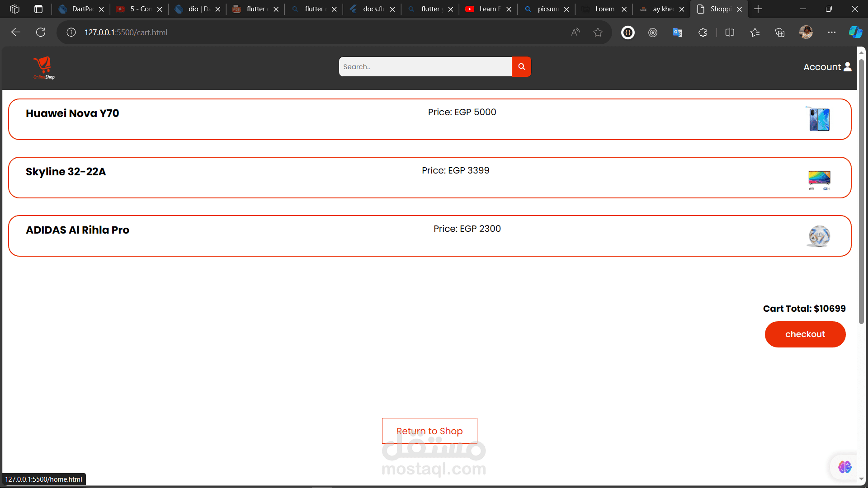Image resolution: width=868 pixels, height=488 pixels.
Task: Open tab actions menu button
Action: coord(38,9)
